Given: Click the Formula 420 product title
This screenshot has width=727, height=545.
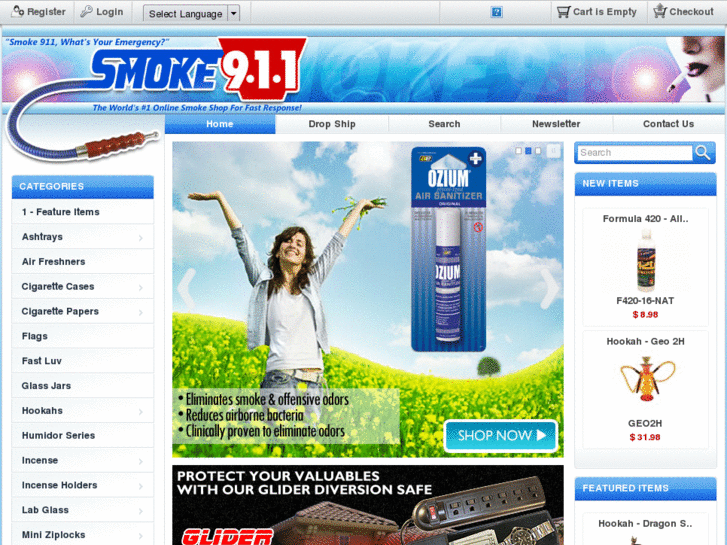Looking at the screenshot, I should (645, 218).
